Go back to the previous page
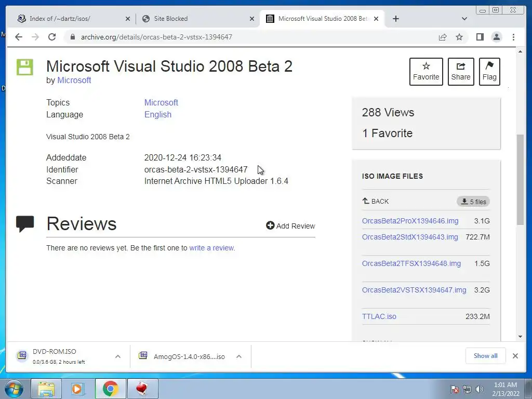This screenshot has height=399, width=532. (x=19, y=37)
